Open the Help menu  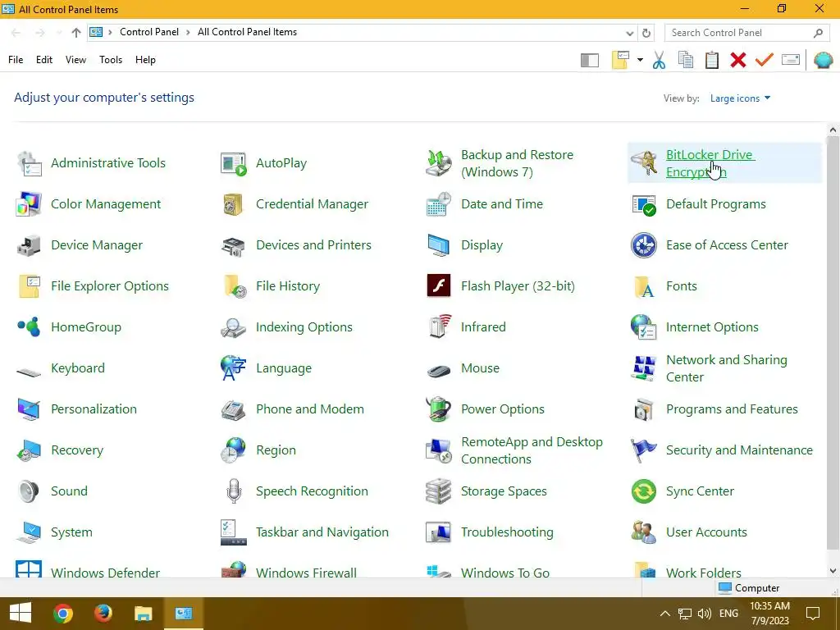tap(145, 60)
